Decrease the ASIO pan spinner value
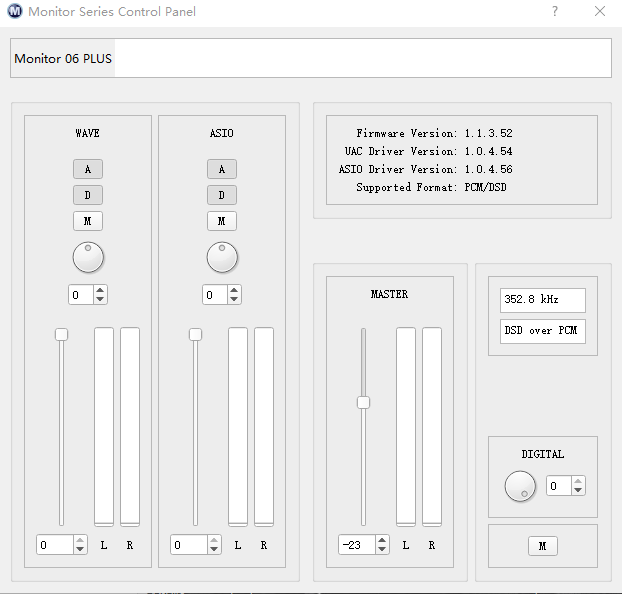622x594 pixels. point(234,299)
